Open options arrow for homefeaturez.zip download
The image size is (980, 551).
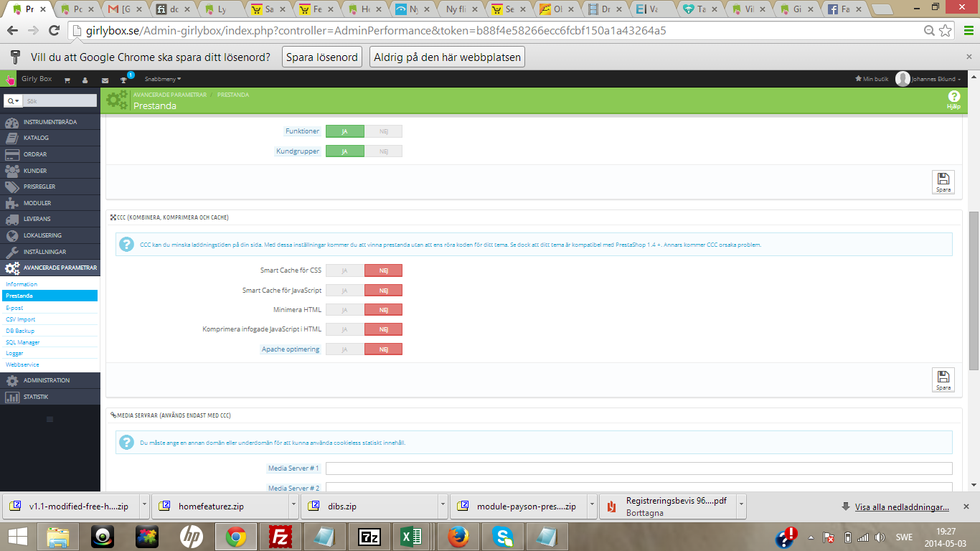tap(293, 506)
